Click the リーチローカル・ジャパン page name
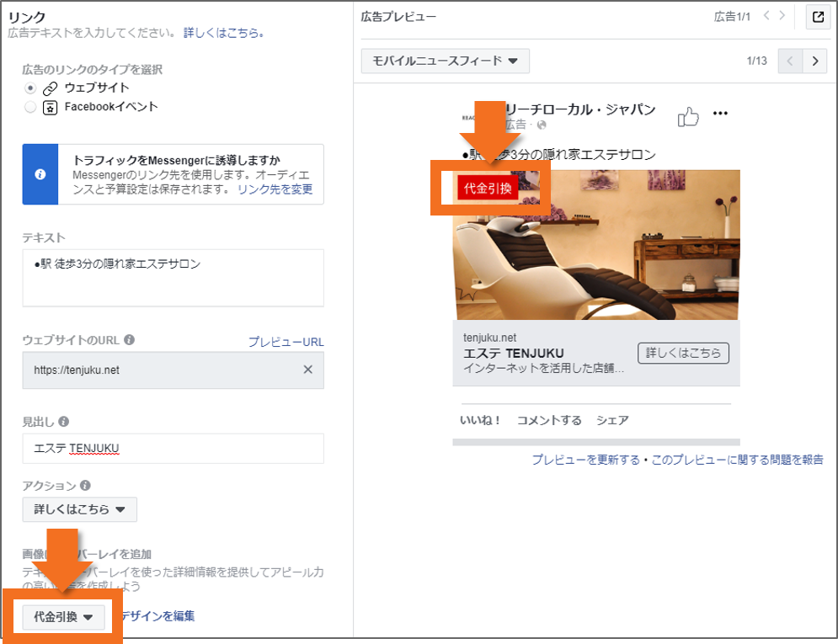 coord(580,109)
